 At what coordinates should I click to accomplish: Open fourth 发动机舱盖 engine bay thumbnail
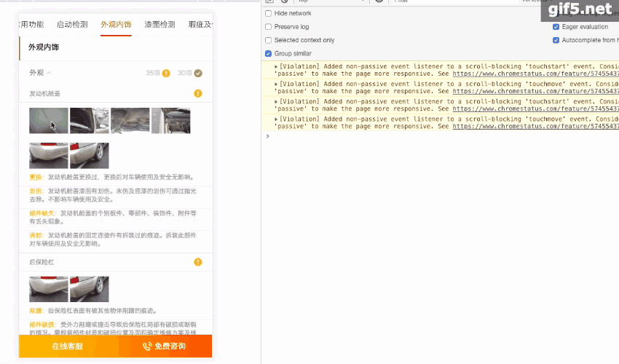(x=171, y=121)
